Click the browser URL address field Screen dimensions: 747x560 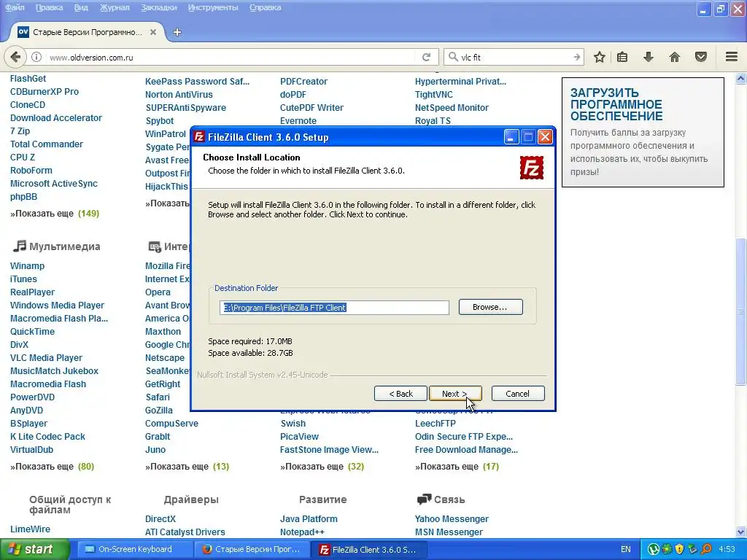231,57
